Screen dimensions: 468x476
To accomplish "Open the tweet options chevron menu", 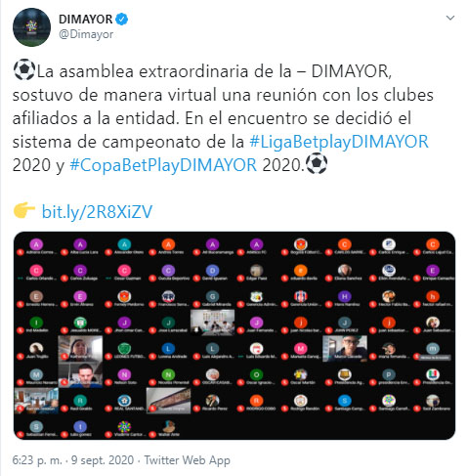I will click(450, 19).
